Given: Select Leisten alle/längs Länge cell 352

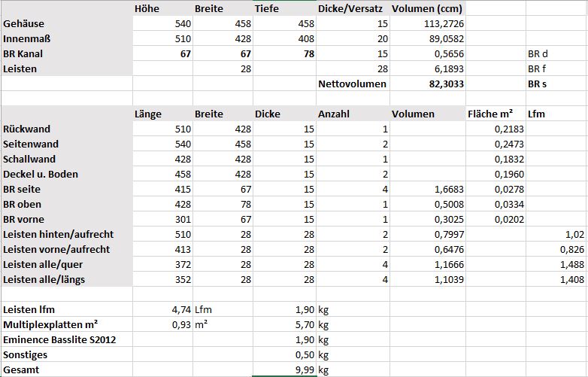Looking at the screenshot, I should point(162,279).
